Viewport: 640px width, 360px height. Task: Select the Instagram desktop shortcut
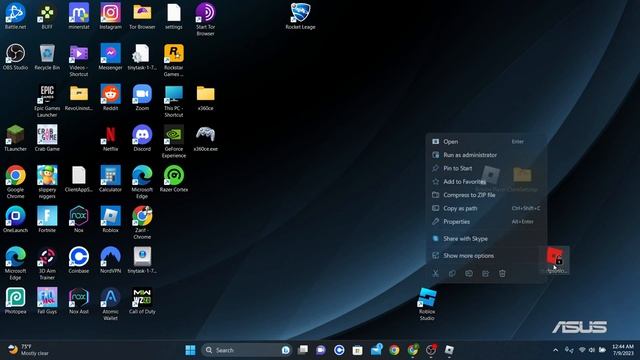tap(111, 16)
